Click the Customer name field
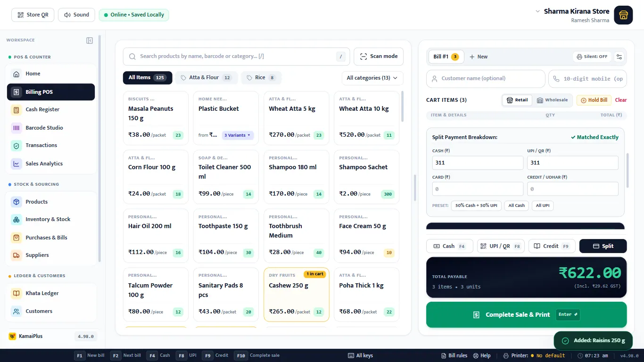The width and height of the screenshot is (644, 362). (x=486, y=79)
